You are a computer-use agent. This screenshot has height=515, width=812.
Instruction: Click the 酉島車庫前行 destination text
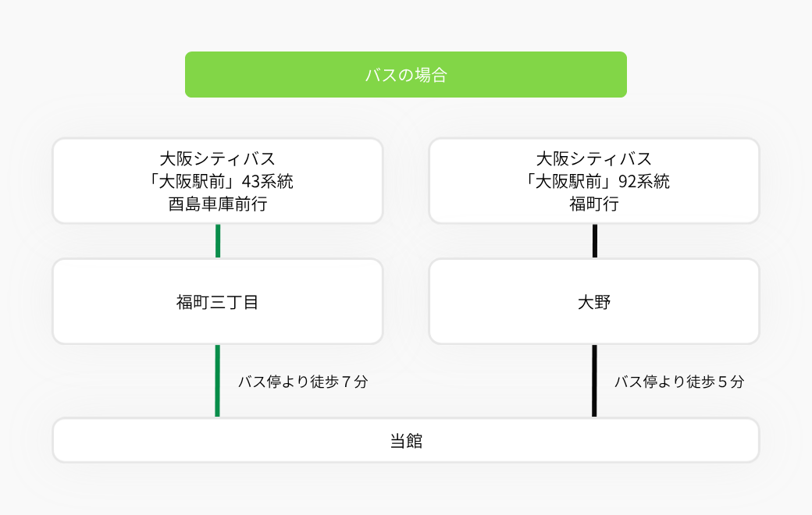(x=218, y=204)
